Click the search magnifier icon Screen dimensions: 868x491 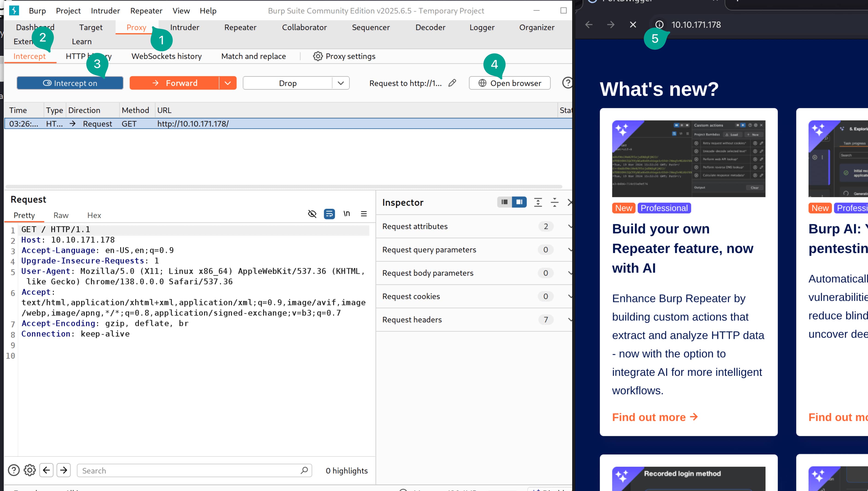point(304,470)
